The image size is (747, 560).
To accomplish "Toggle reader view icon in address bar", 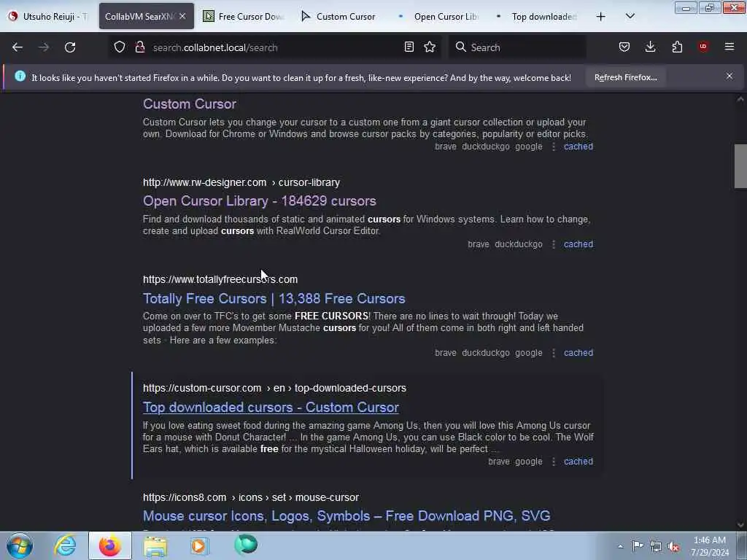I will coord(409,47).
